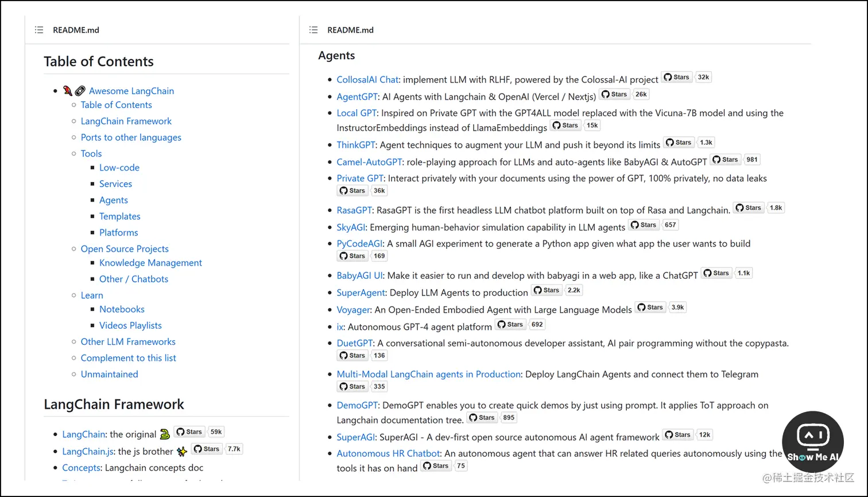Open the outline icon in left README.md header
Image resolution: width=868 pixels, height=497 pixels.
(39, 30)
